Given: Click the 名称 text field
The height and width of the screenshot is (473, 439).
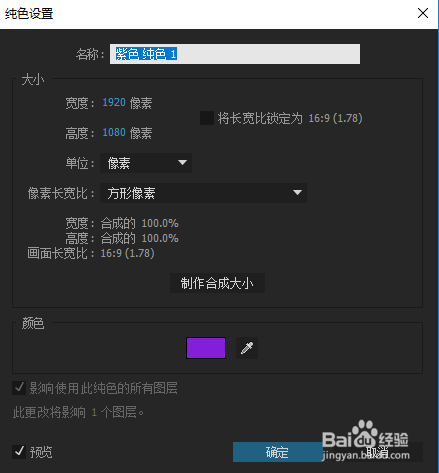Looking at the screenshot, I should click(235, 54).
